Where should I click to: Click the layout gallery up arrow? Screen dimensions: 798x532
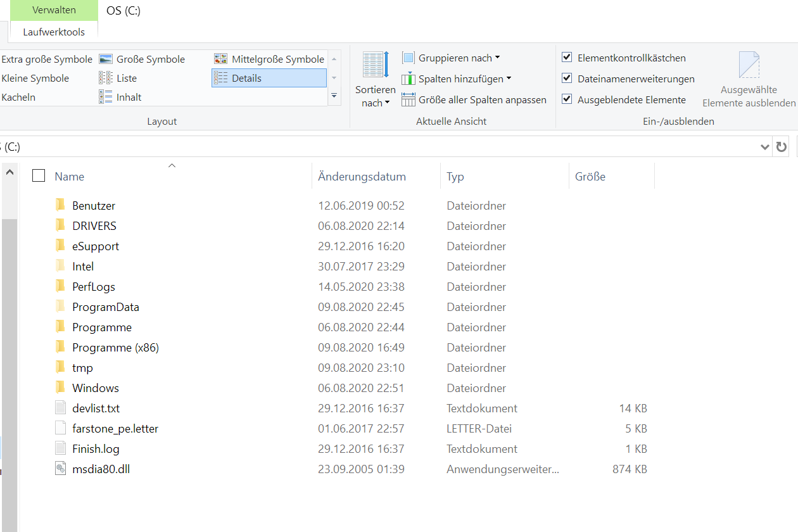pyautogui.click(x=334, y=59)
